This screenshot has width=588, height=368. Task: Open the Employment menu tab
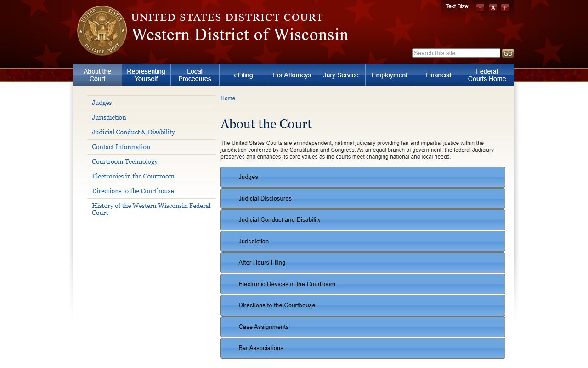pyautogui.click(x=390, y=75)
